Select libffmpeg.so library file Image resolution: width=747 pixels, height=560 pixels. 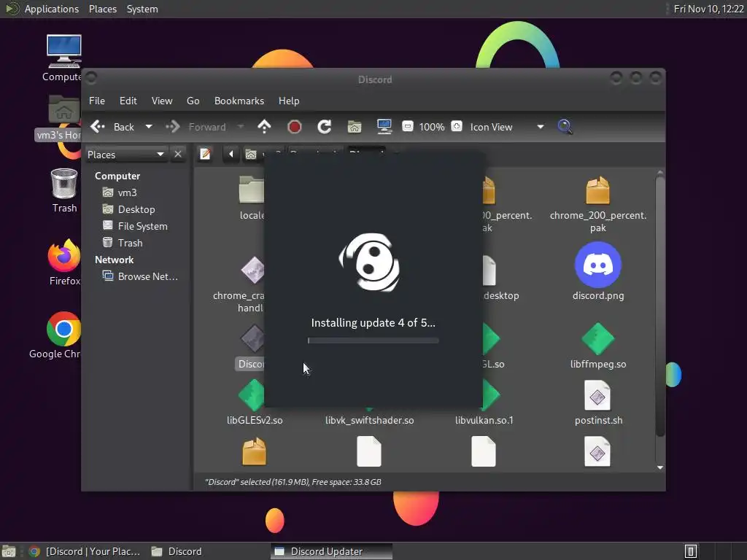pyautogui.click(x=598, y=346)
